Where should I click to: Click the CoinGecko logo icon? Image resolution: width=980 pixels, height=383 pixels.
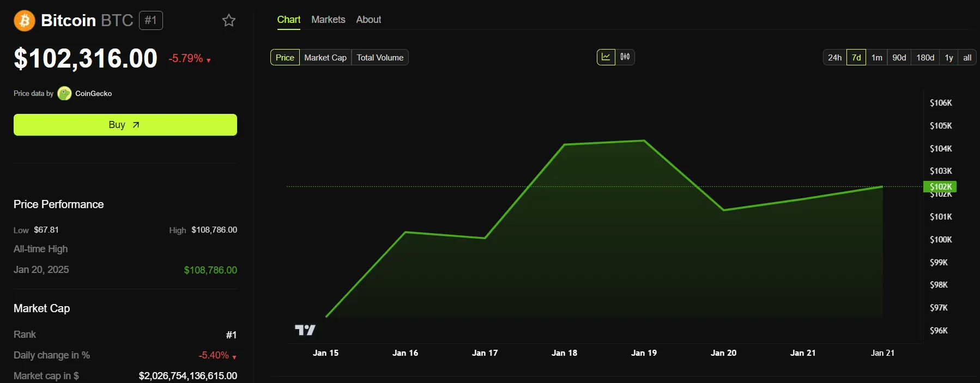coord(64,94)
